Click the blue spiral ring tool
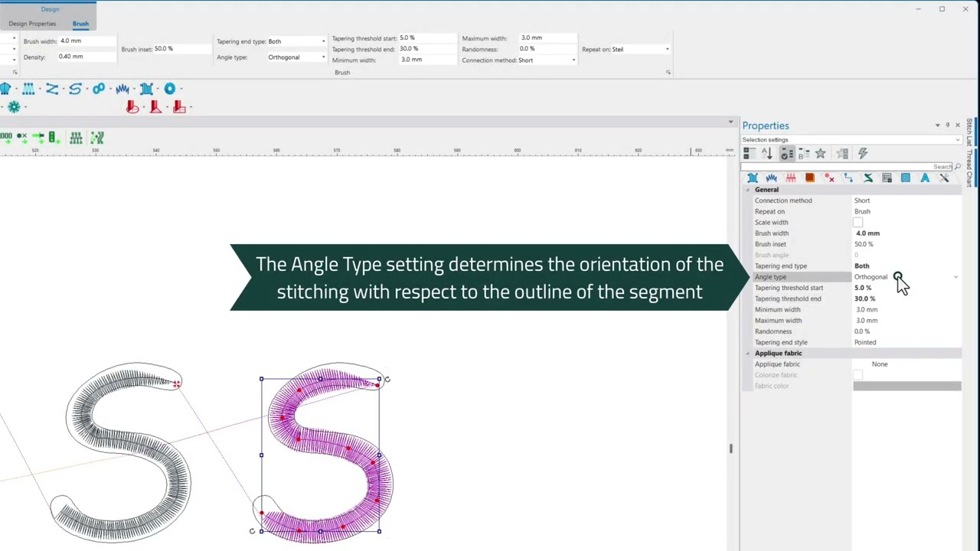Viewport: 980px width, 551px height. 169,90
